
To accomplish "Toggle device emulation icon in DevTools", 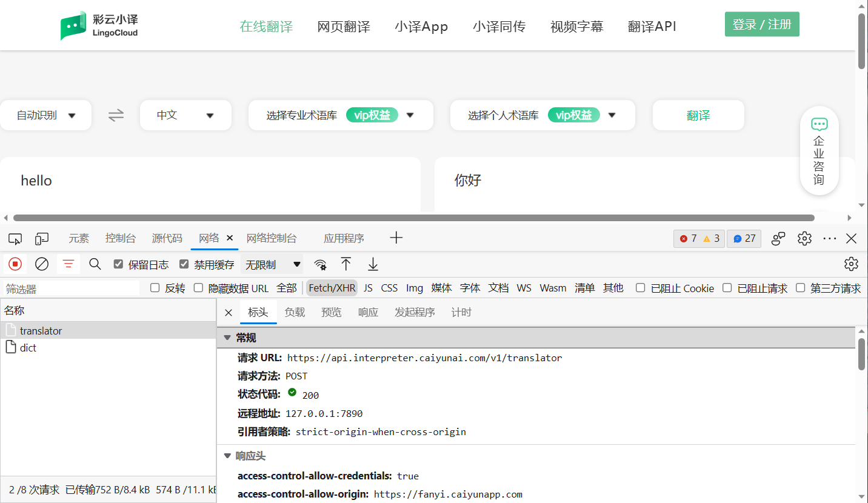I will tap(42, 239).
